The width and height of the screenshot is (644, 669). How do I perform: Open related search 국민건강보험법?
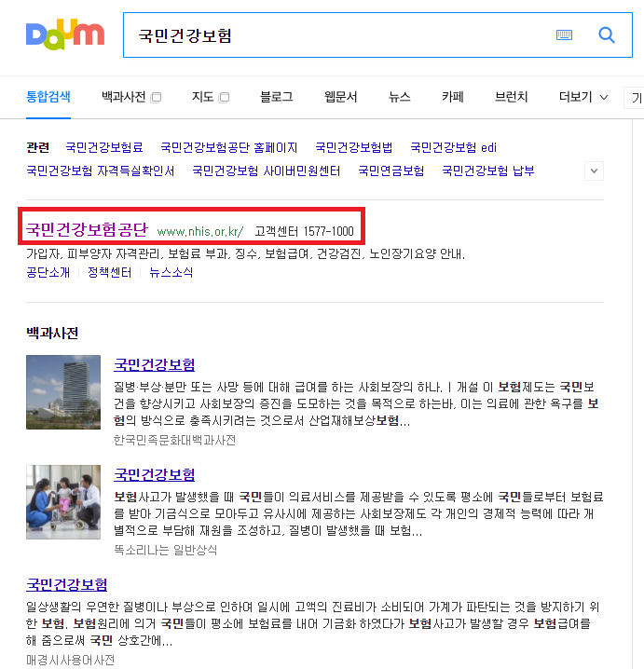pyautogui.click(x=354, y=147)
